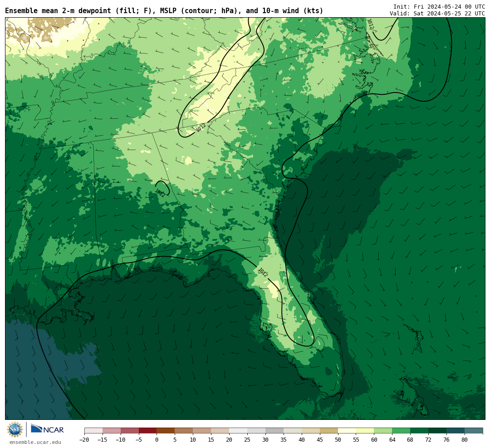The width and height of the screenshot is (490, 448).
Task: Click the -15 to -10 color swatch
Action: click(x=112, y=430)
